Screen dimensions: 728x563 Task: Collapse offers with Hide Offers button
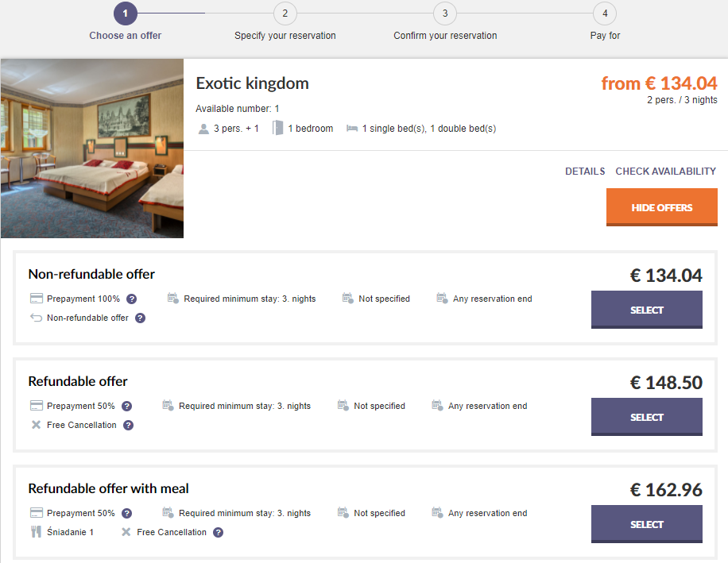coord(661,207)
